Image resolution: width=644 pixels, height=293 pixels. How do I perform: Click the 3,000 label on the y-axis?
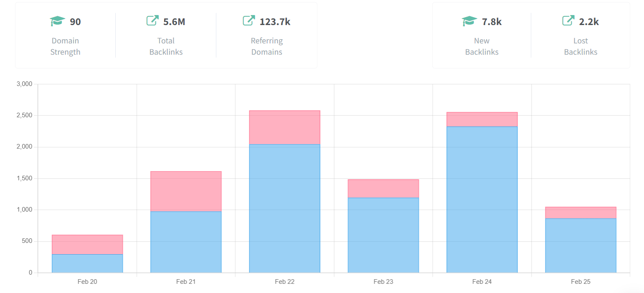click(24, 83)
